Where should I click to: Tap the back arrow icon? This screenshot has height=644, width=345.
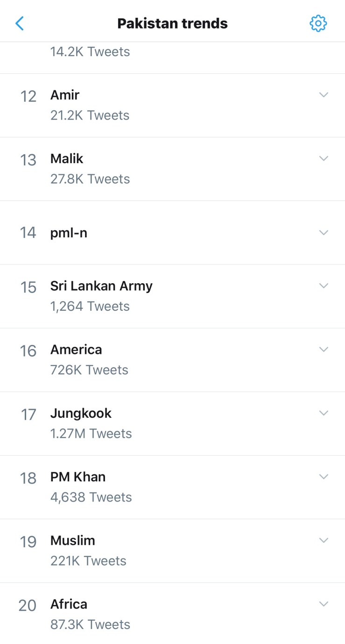(20, 23)
